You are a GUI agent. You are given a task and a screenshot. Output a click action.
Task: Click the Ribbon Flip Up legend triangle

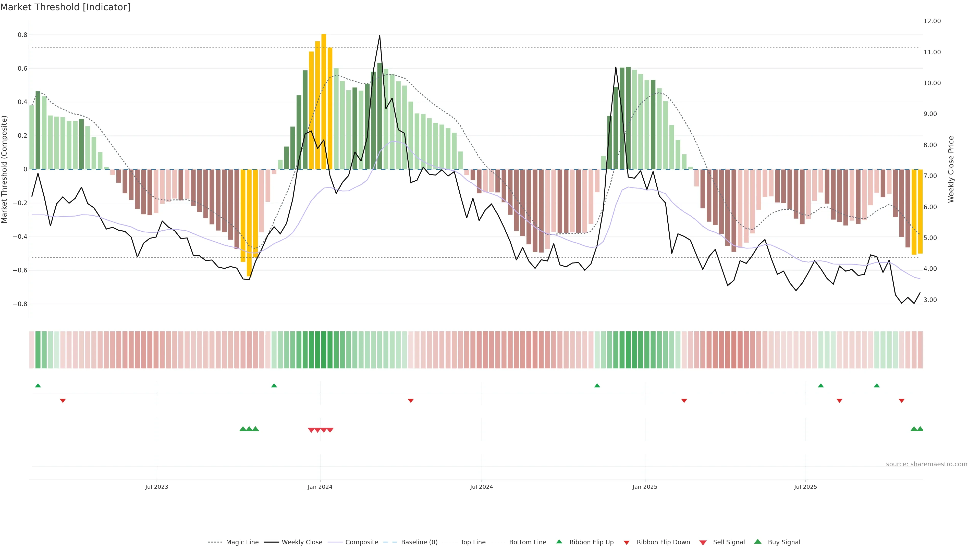pyautogui.click(x=559, y=542)
